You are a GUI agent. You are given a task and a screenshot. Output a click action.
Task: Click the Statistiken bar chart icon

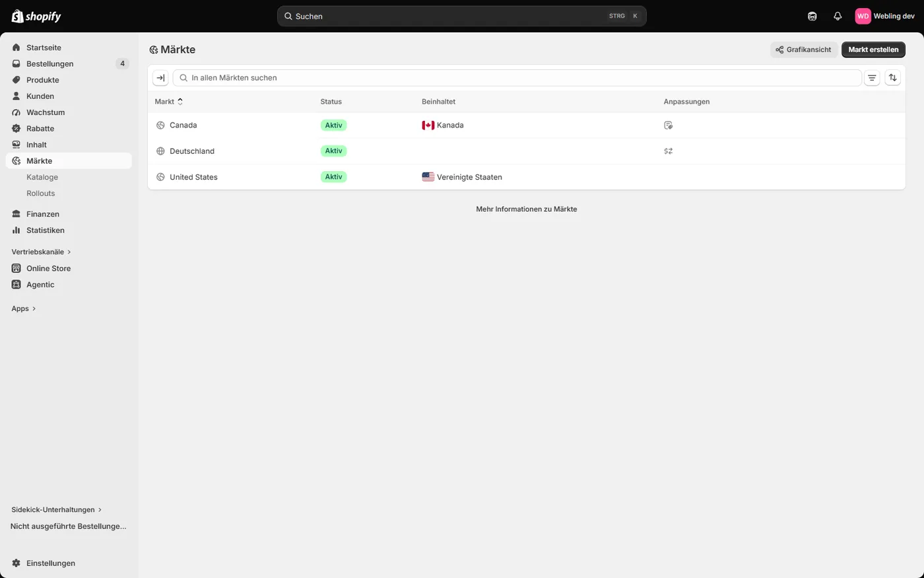16,230
